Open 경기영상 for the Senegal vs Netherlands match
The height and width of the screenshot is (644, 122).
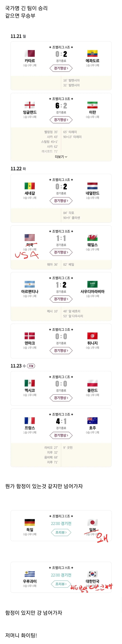point(61,200)
